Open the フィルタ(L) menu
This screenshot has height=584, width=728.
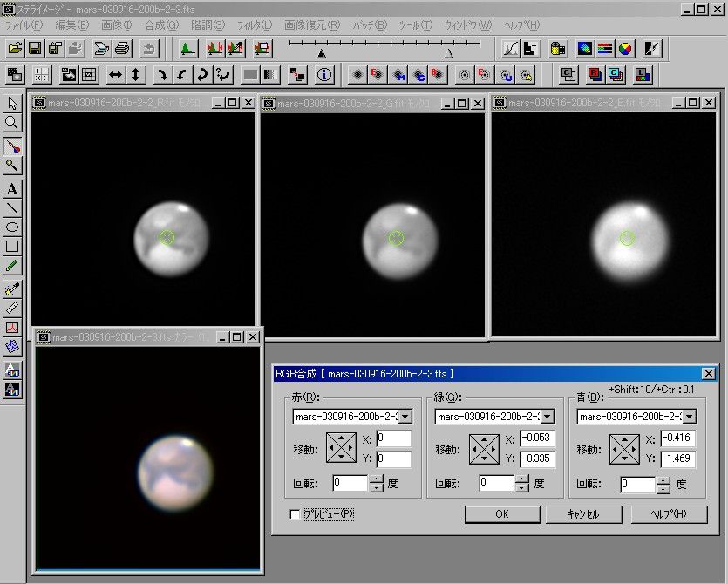(x=255, y=25)
